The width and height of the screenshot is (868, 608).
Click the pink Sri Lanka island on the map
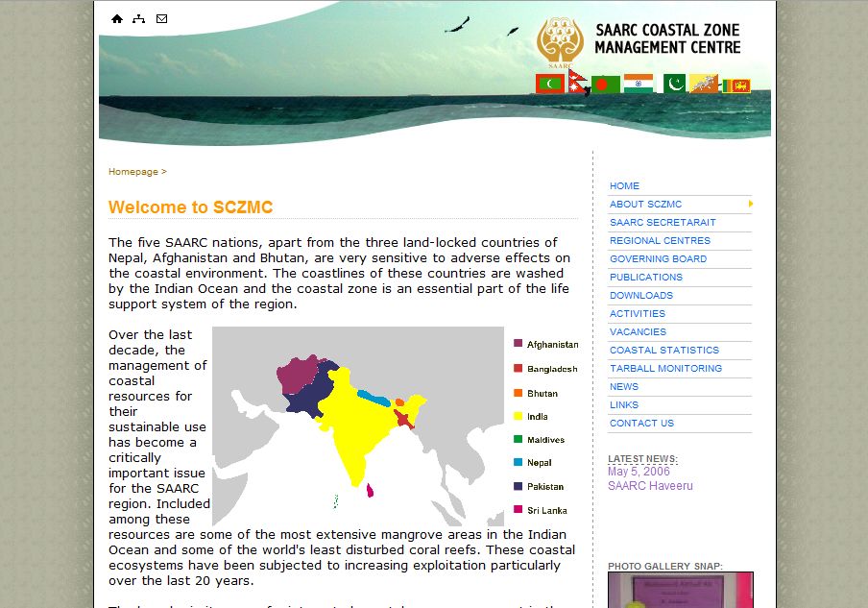pyautogui.click(x=370, y=490)
